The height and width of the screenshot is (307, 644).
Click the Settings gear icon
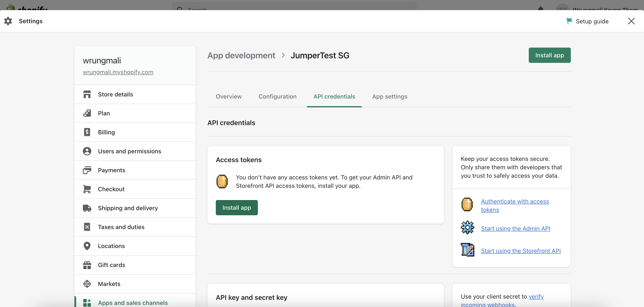[x=8, y=21]
